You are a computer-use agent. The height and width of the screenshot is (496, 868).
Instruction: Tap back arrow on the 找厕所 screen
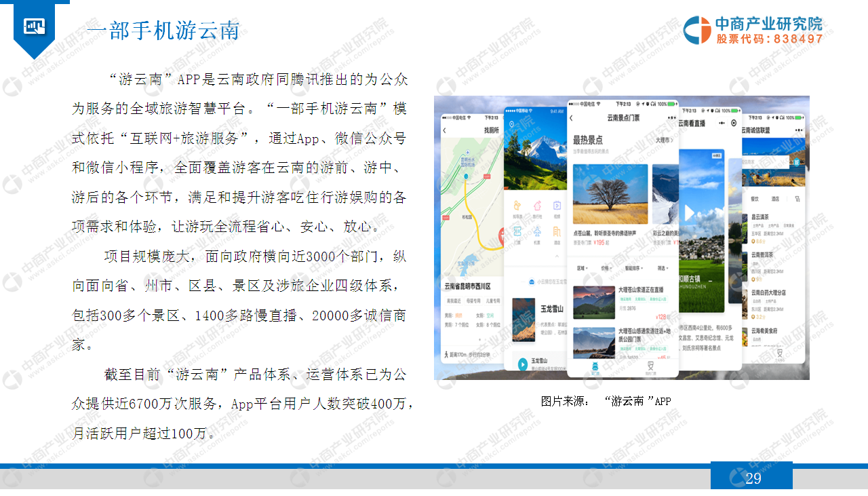[x=444, y=130]
